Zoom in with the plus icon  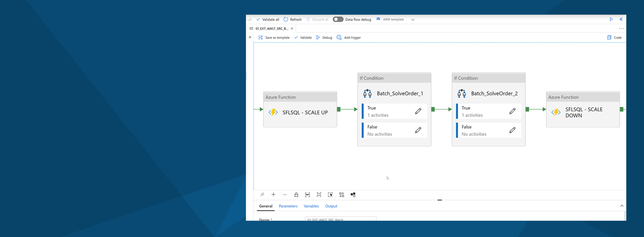273,194
